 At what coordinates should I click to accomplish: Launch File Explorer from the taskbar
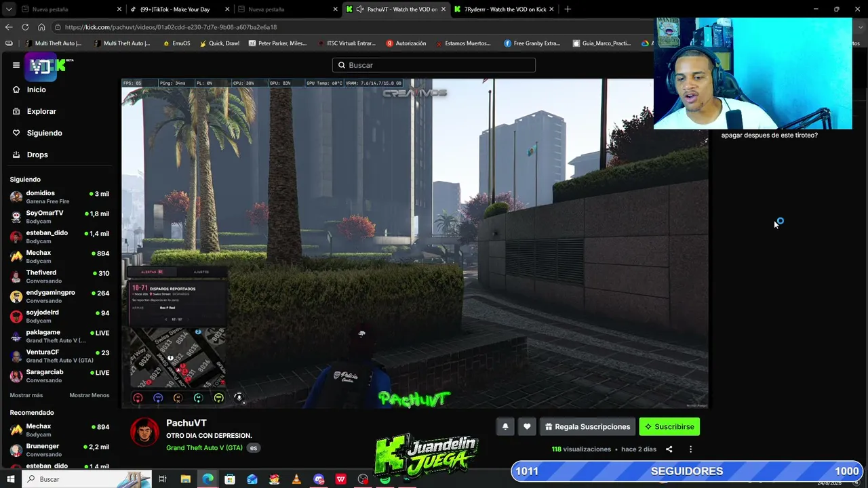pos(185,479)
